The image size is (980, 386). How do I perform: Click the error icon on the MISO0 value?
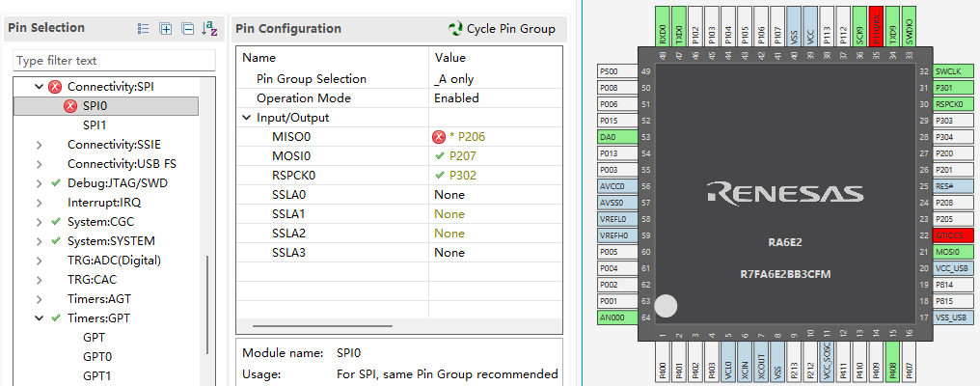click(438, 137)
